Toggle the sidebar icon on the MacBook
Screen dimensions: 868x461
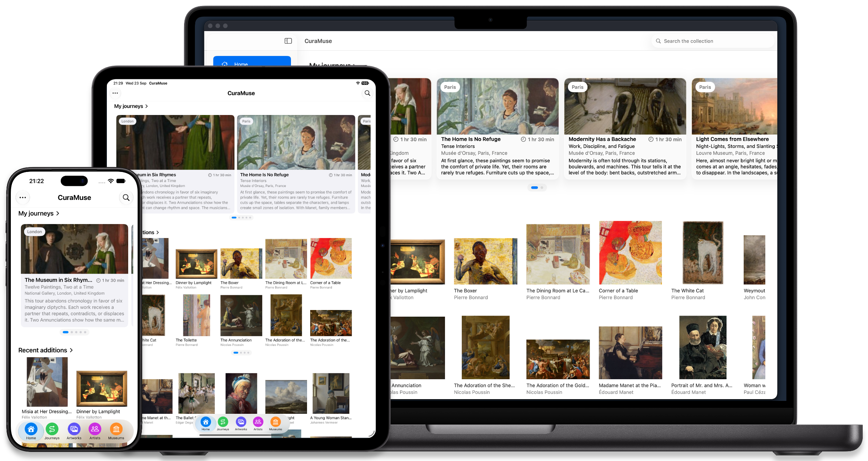tap(288, 41)
